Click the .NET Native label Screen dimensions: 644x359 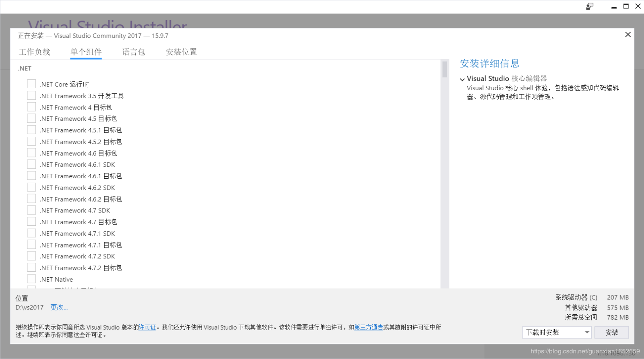56,279
